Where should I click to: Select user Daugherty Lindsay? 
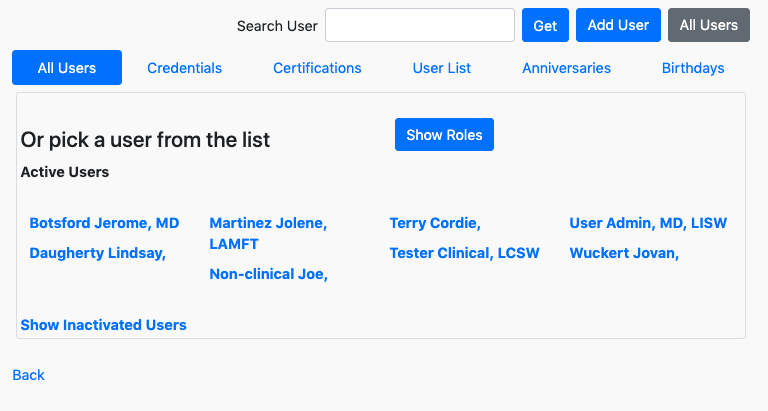coord(97,253)
